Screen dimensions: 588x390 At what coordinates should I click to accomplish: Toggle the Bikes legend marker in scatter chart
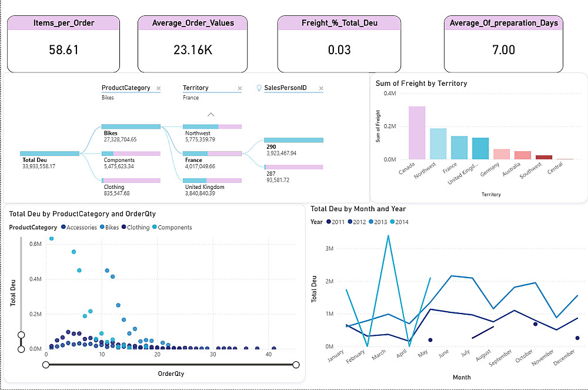[102, 227]
